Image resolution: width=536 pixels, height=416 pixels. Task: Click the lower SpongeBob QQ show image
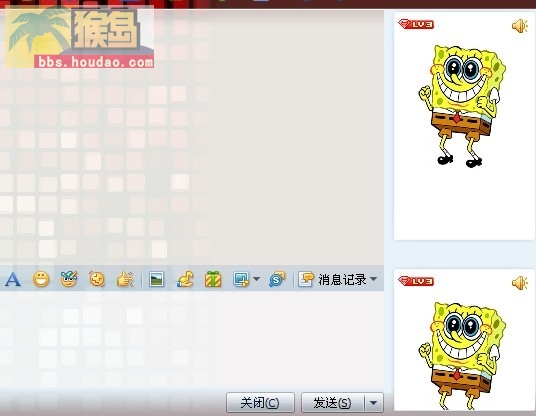point(462,355)
